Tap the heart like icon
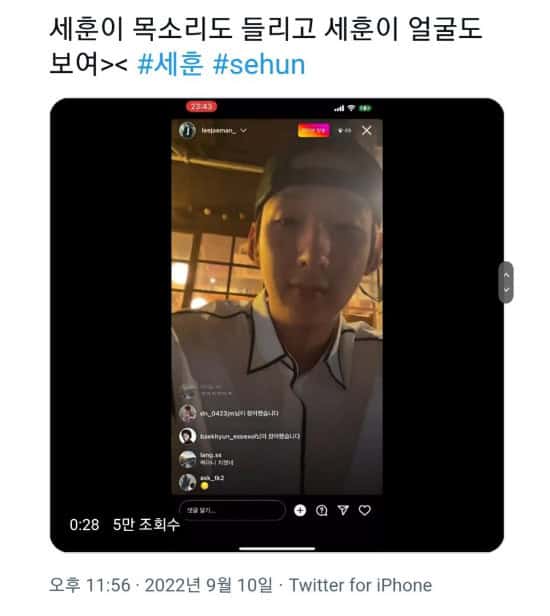The width and height of the screenshot is (550, 616). click(365, 510)
